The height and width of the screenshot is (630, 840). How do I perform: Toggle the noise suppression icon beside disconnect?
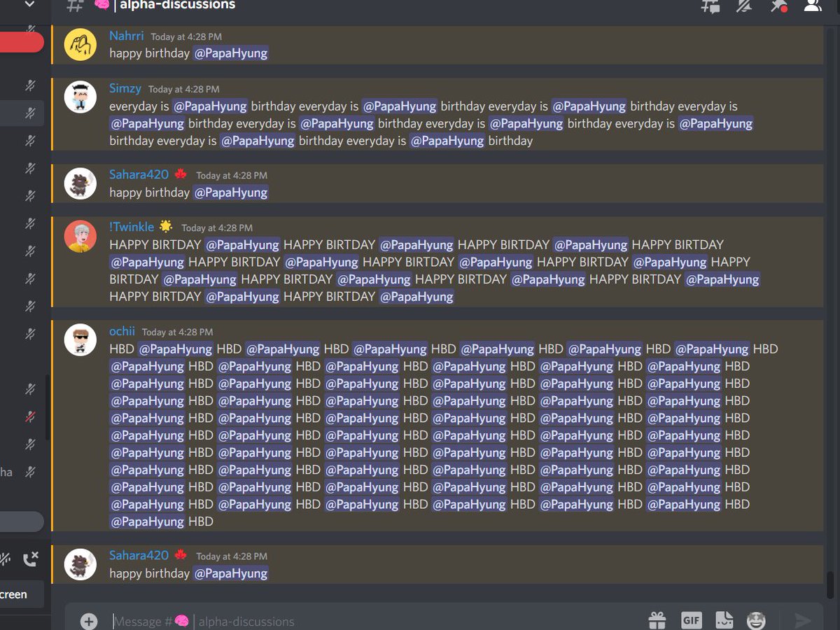point(4,559)
